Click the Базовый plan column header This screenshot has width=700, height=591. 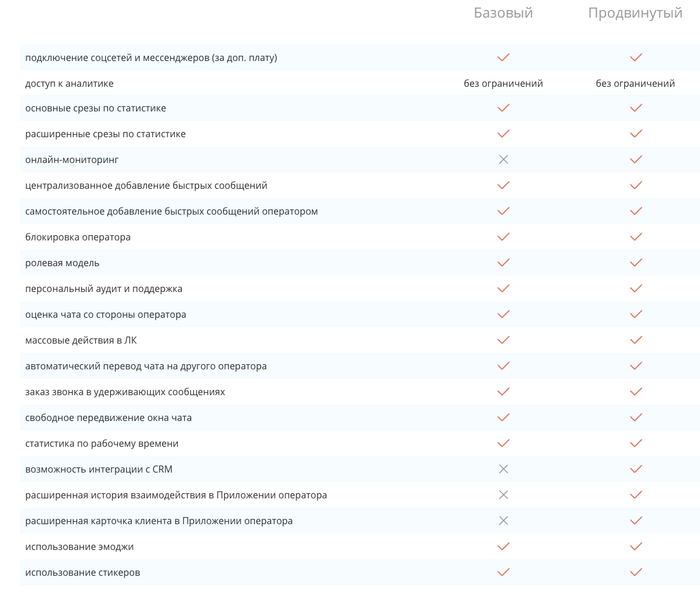point(503,13)
